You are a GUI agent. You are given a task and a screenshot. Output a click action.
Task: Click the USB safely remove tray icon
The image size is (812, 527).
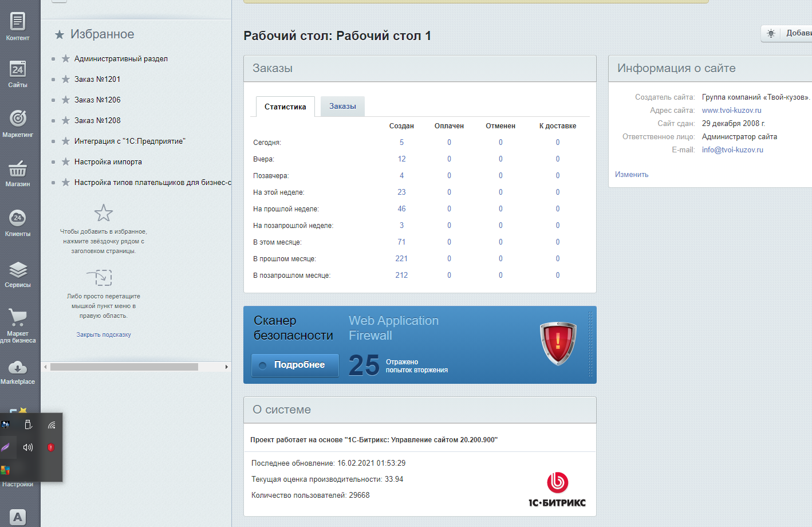click(x=28, y=424)
